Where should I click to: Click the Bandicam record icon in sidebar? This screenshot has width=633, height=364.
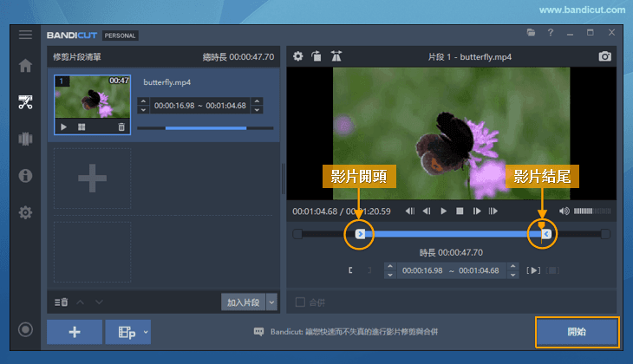(25, 329)
